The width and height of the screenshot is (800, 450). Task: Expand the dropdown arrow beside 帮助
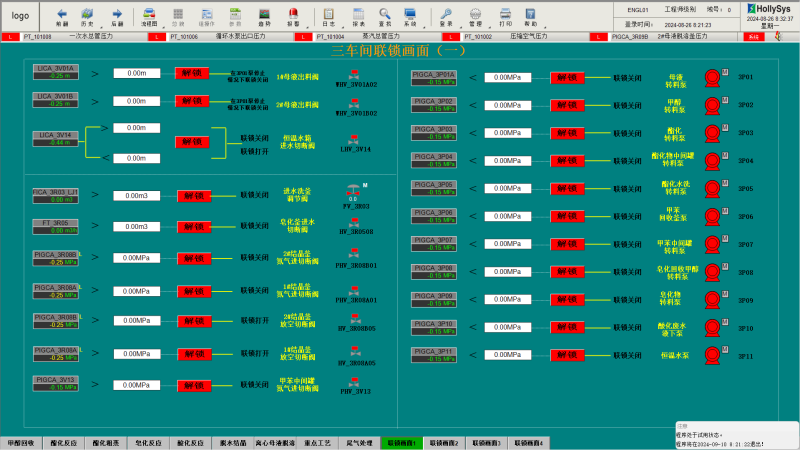[545, 27]
